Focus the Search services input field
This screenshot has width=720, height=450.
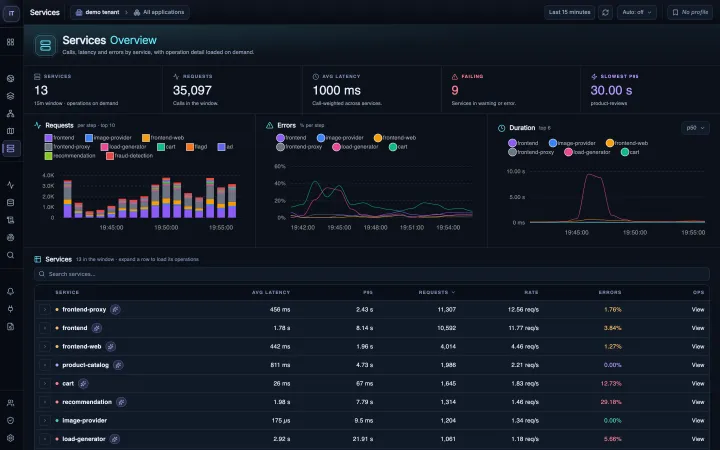tap(372, 274)
